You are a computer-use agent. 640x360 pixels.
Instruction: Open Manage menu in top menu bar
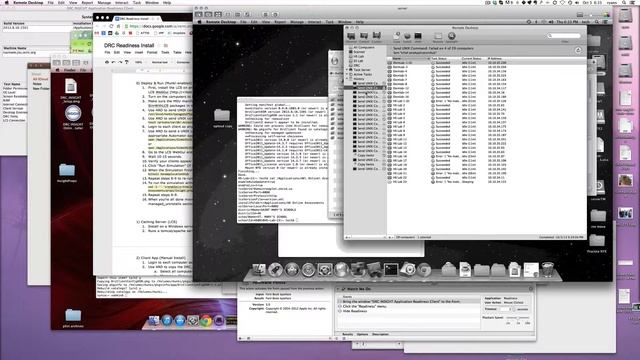coord(104,2)
